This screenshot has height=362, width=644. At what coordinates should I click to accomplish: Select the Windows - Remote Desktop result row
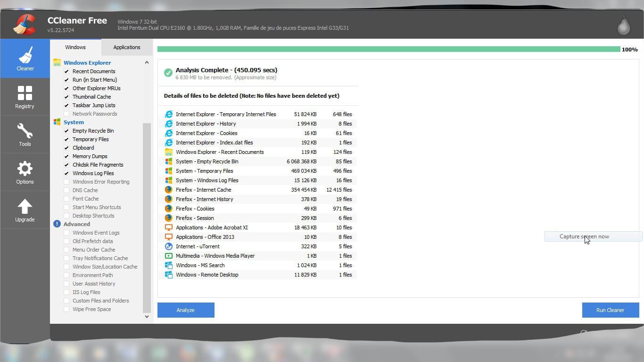[257, 275]
